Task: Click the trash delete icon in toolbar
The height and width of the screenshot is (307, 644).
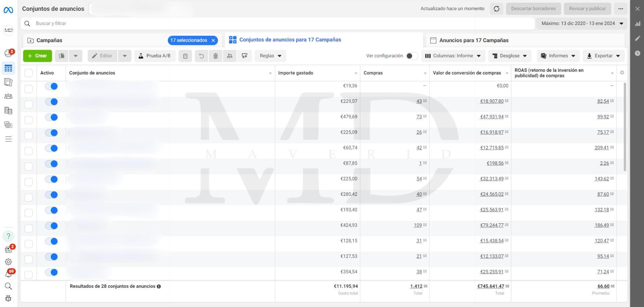Action: point(216,56)
